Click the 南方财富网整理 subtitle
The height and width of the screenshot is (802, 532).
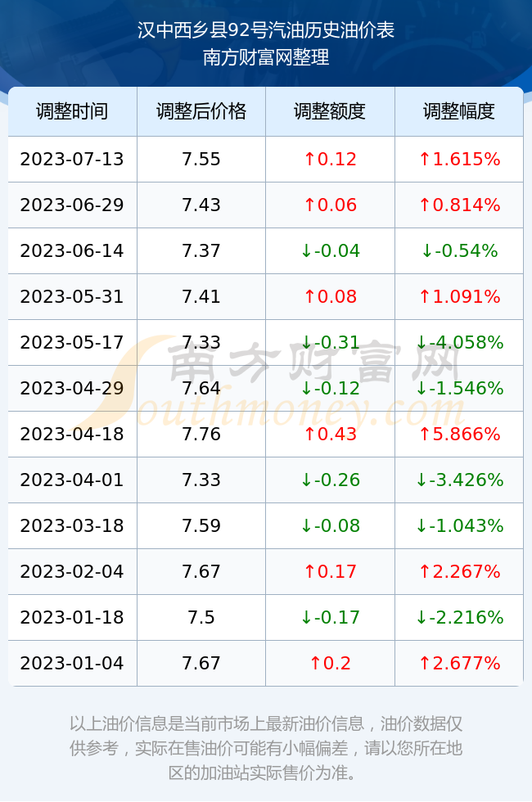266,56
